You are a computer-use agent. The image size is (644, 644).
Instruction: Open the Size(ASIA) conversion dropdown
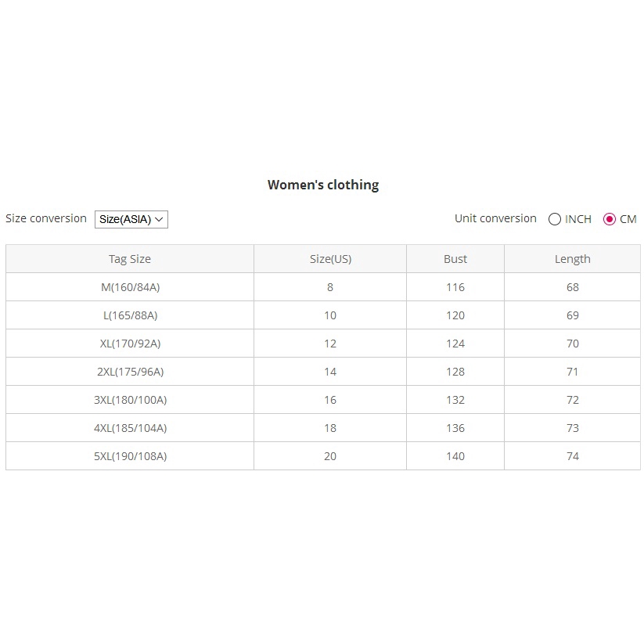131,220
